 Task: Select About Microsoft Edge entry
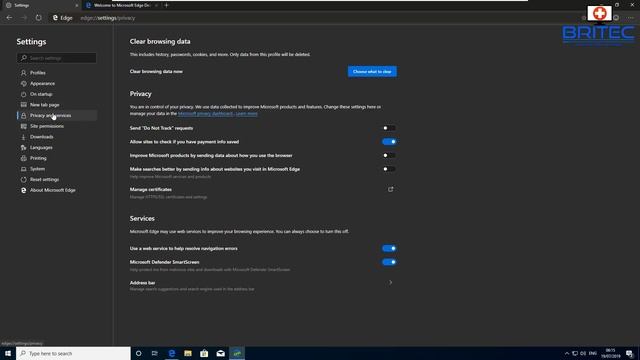(57, 190)
